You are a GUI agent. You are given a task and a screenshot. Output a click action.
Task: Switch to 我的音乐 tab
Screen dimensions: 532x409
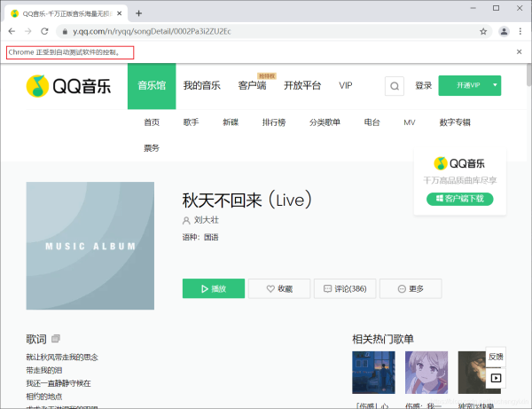(x=201, y=86)
